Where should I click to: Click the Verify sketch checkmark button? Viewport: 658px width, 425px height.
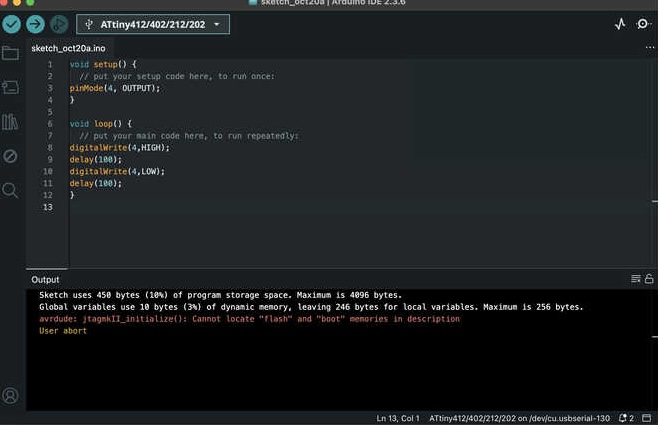12,24
